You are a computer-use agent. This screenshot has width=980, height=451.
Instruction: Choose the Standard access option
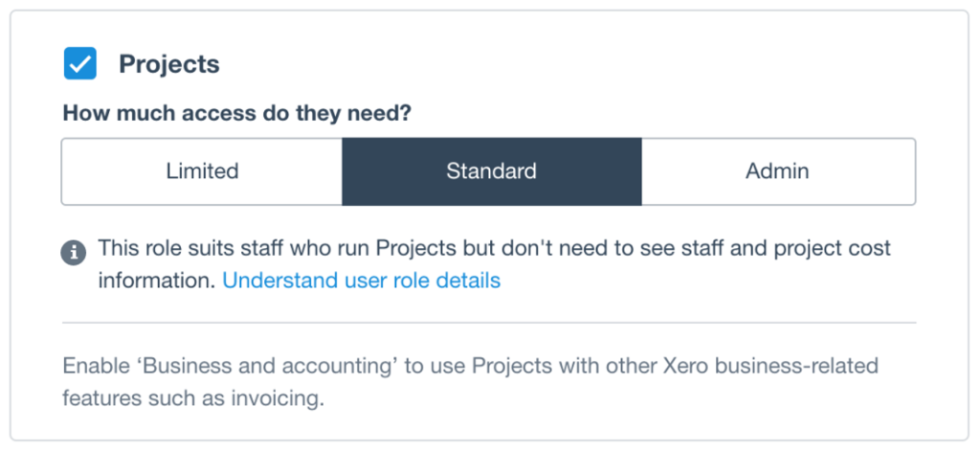point(491,171)
